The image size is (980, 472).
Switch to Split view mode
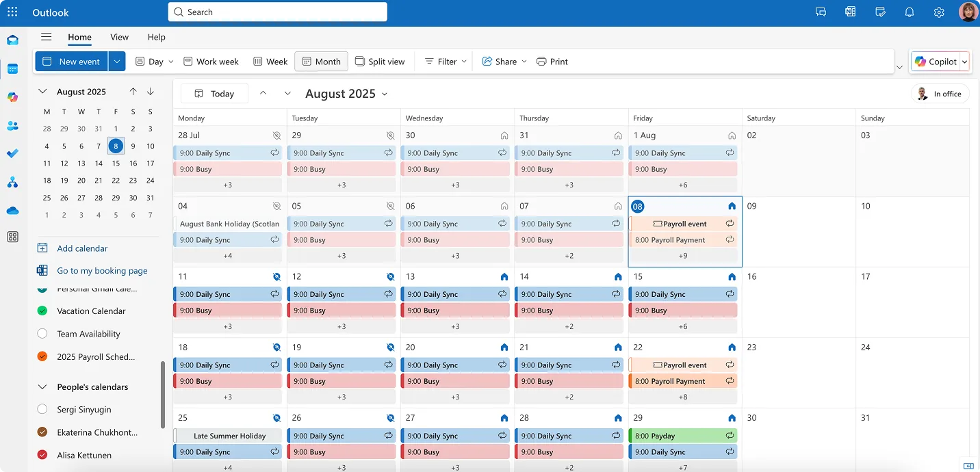pyautogui.click(x=381, y=61)
